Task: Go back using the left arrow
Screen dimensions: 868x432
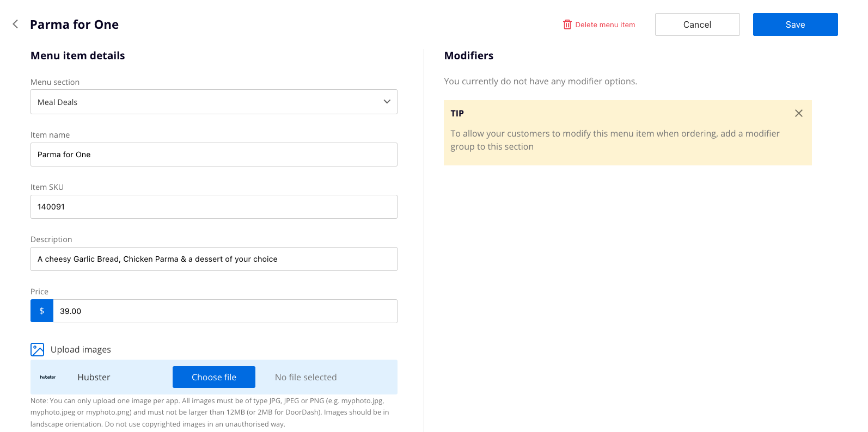Action: click(x=15, y=24)
